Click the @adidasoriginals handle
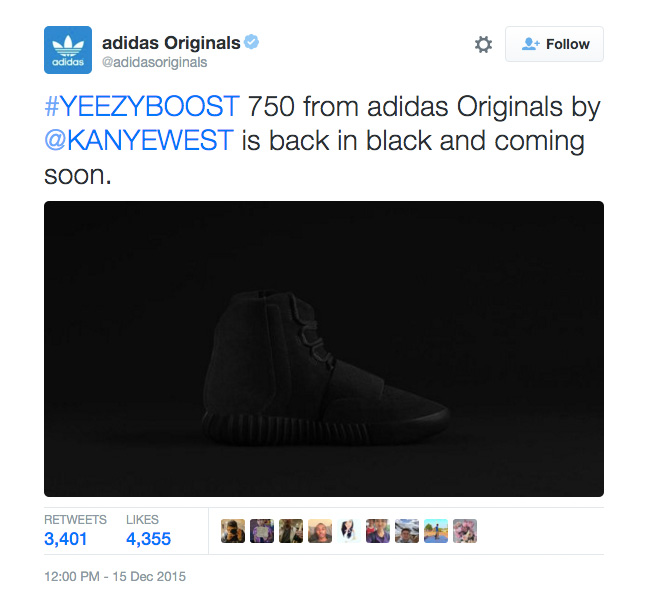Image resolution: width=650 pixels, height=592 pixels. [155, 63]
